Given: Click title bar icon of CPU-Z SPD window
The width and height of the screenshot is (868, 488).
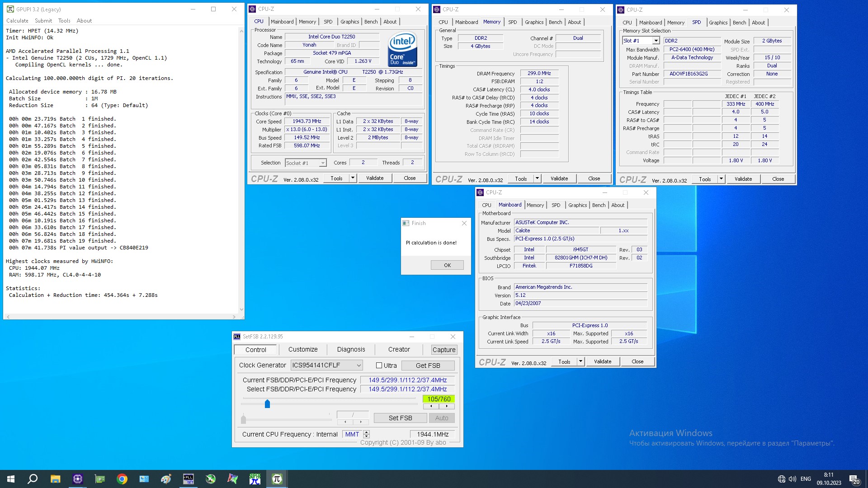Looking at the screenshot, I should [x=621, y=9].
